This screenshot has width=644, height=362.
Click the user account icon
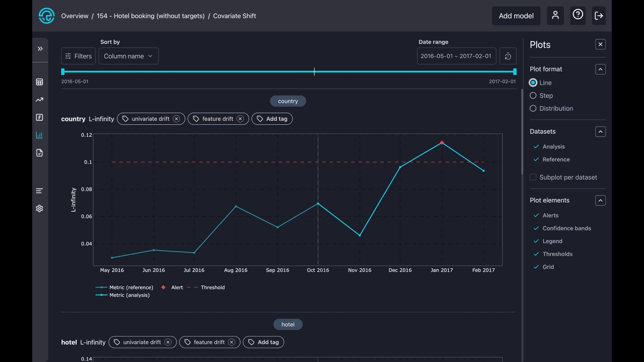pyautogui.click(x=555, y=15)
